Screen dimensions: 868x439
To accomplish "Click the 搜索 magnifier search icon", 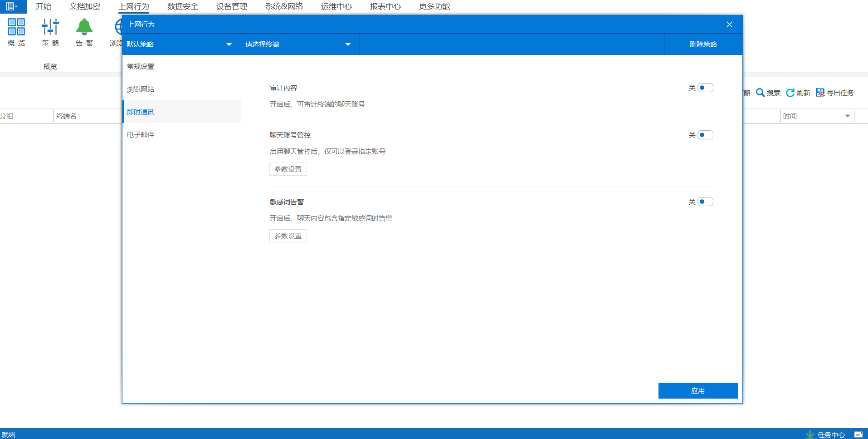I will pyautogui.click(x=761, y=93).
